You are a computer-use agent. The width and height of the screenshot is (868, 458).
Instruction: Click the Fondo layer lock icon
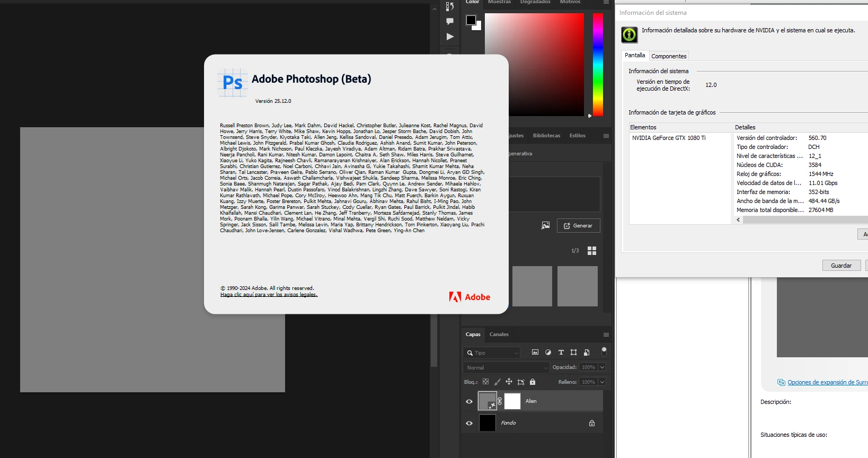click(x=592, y=423)
